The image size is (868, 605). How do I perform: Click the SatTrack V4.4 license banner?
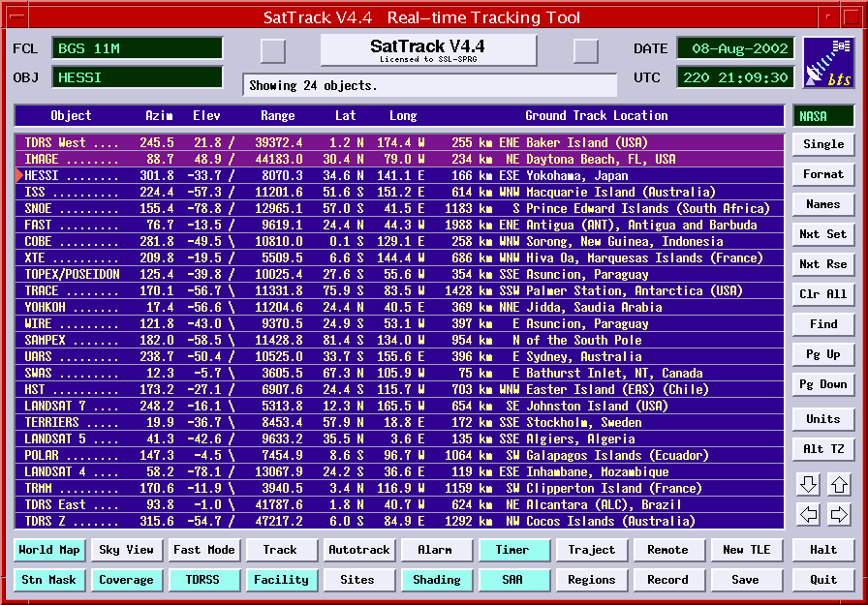428,50
